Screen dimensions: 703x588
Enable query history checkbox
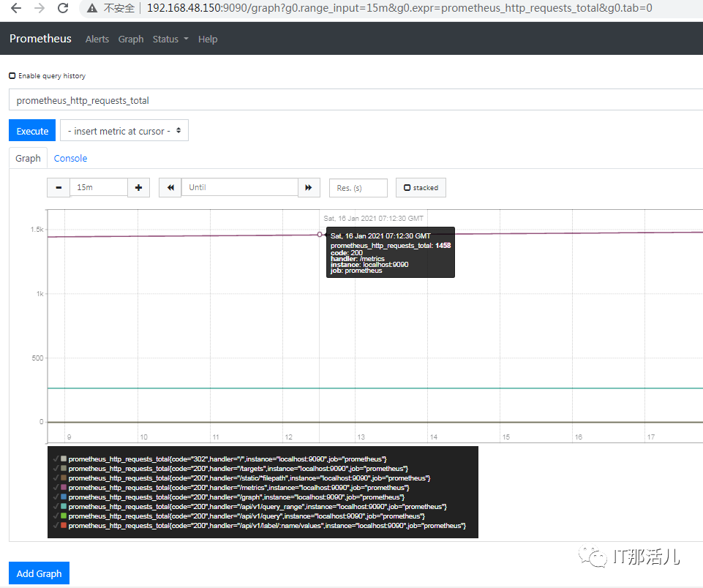click(12, 76)
